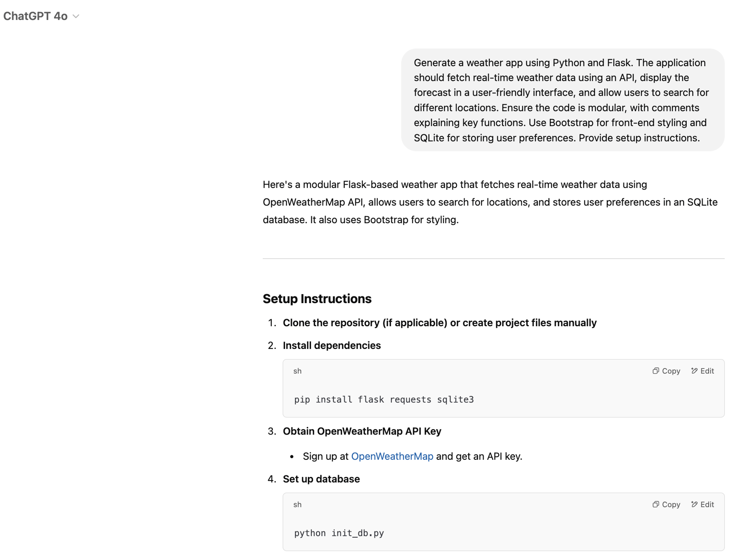Open the ChatGPT 4o model selector chevron

(x=76, y=16)
